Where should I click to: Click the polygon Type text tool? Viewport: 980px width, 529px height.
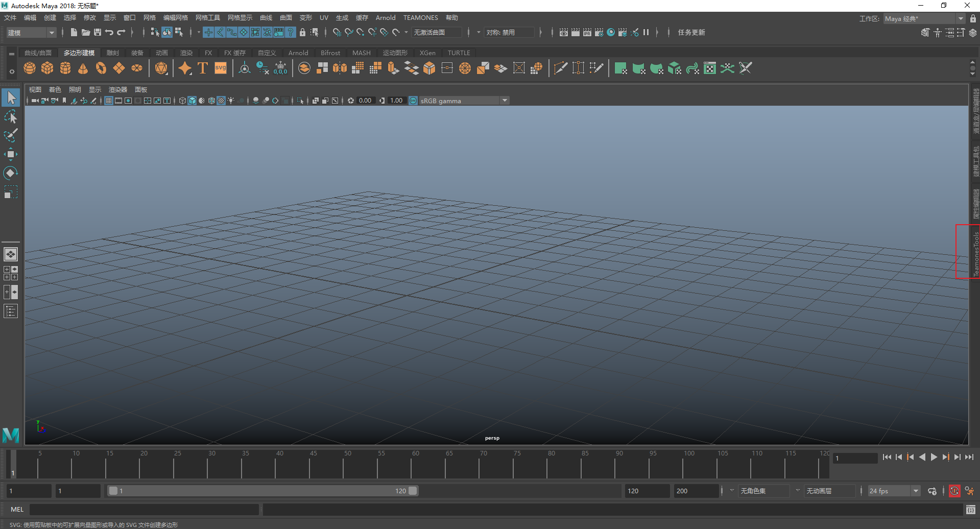(x=203, y=68)
